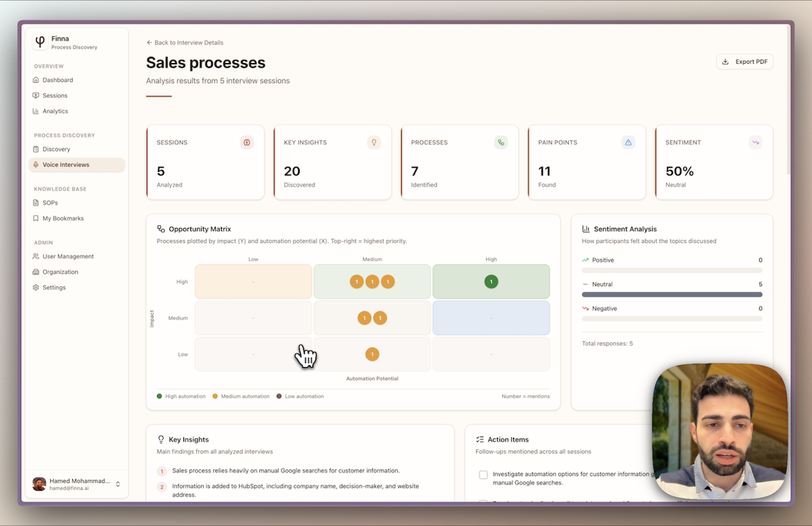
Task: Open the Dashboard page in sidebar
Action: pyautogui.click(x=57, y=80)
